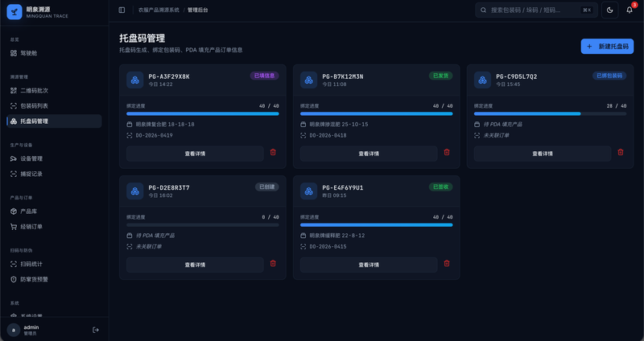The width and height of the screenshot is (644, 341).
Task: Click the ⌘K shortcut badge in search
Action: point(587,10)
